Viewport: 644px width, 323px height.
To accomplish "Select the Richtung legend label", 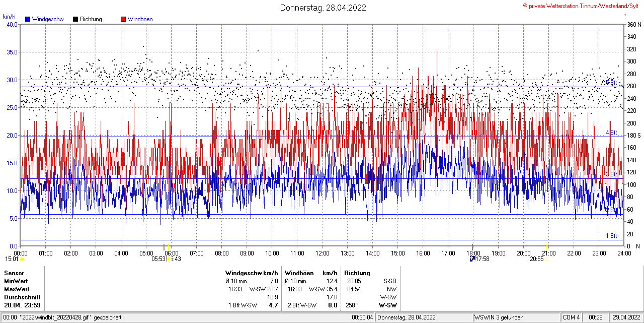I will [x=91, y=19].
